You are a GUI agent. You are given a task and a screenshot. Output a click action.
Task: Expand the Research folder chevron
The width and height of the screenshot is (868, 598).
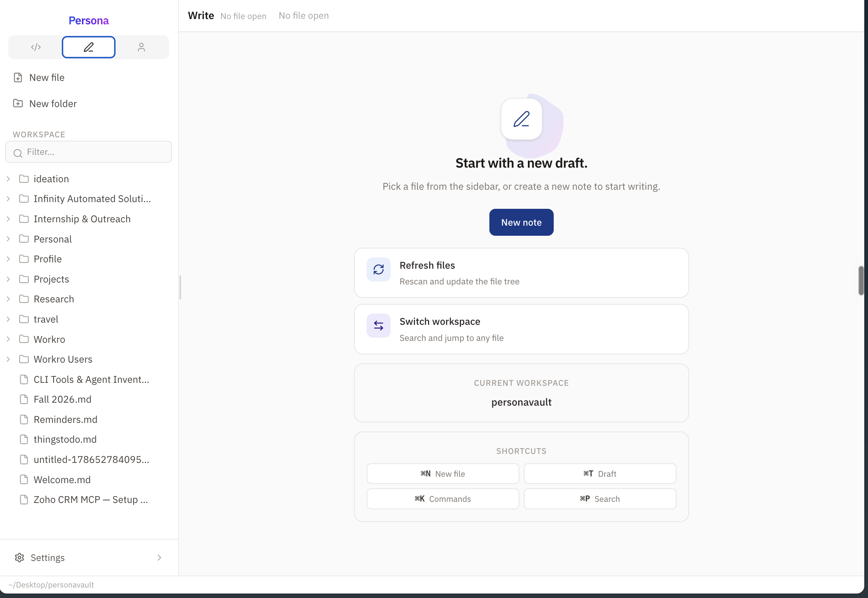click(x=8, y=299)
